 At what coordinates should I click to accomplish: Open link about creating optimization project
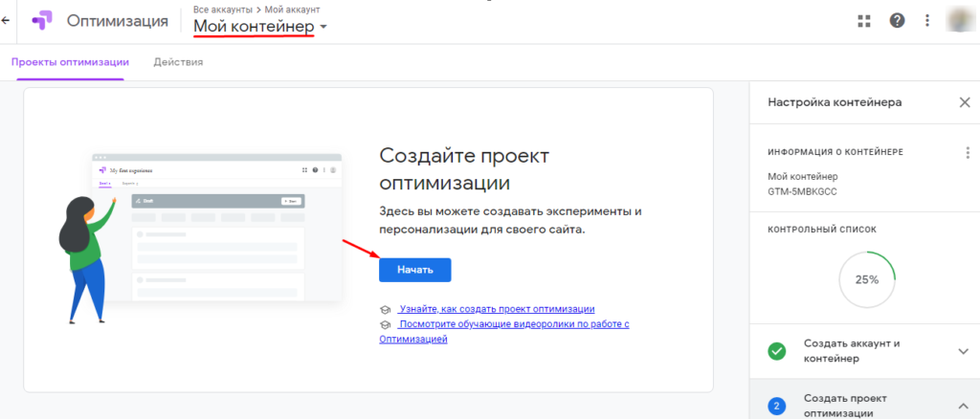pos(497,309)
